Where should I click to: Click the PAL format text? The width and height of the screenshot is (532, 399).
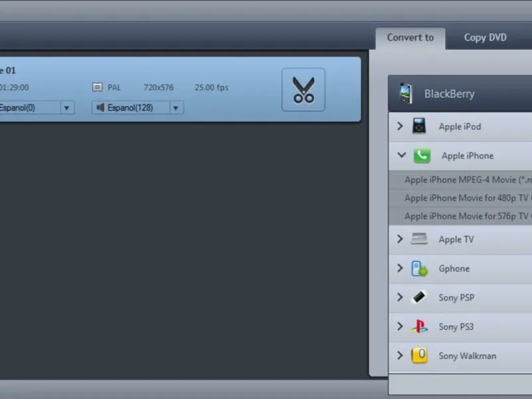(114, 88)
